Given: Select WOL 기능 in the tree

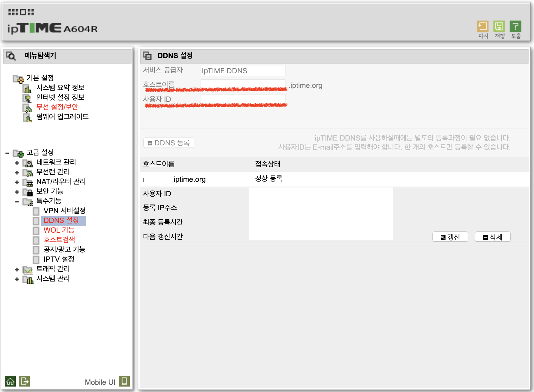Looking at the screenshot, I should pyautogui.click(x=59, y=230).
